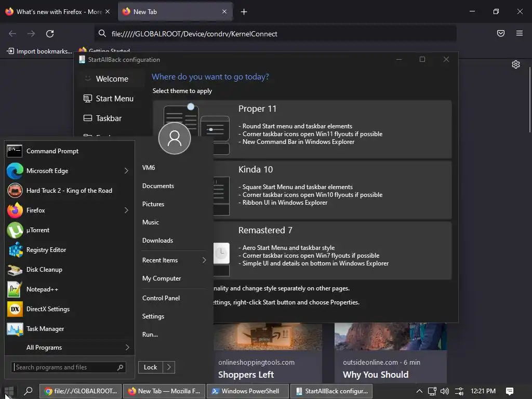The height and width of the screenshot is (399, 532).
Task: Open the onlineshoppingtools.com sponsored card
Action: [x=268, y=353]
